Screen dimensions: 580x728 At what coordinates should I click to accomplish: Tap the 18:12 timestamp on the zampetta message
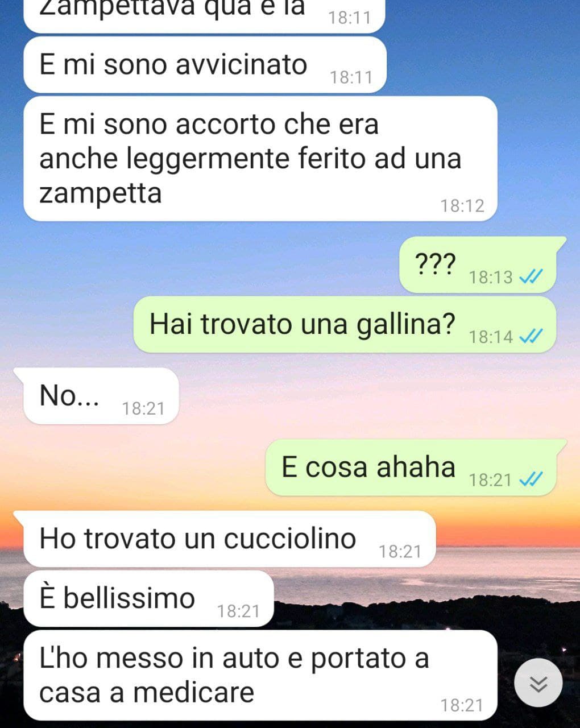click(x=462, y=205)
